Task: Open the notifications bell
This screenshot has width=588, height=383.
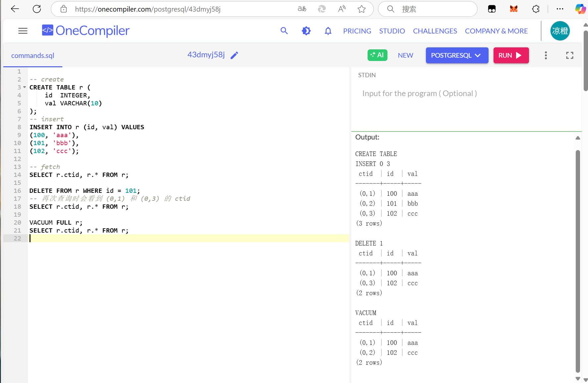Action: point(328,31)
